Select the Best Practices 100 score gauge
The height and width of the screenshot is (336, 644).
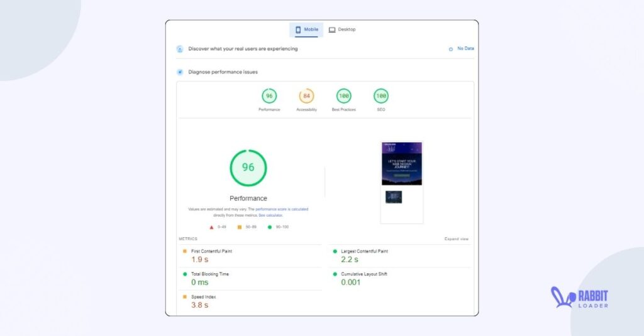tap(344, 96)
